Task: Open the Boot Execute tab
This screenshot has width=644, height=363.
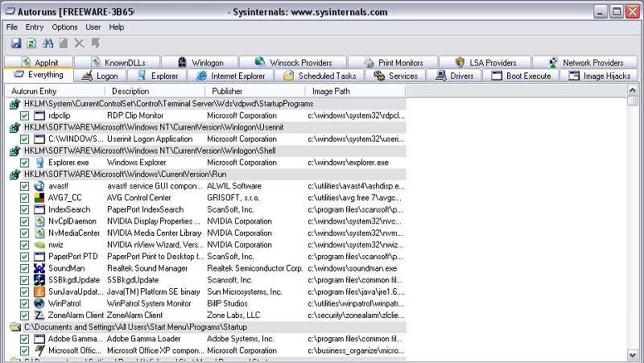Action: coord(521,76)
